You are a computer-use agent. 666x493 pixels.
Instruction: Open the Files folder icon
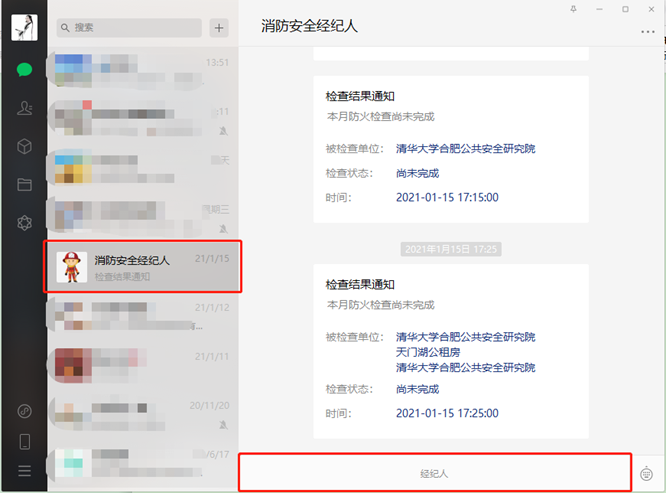(x=24, y=184)
